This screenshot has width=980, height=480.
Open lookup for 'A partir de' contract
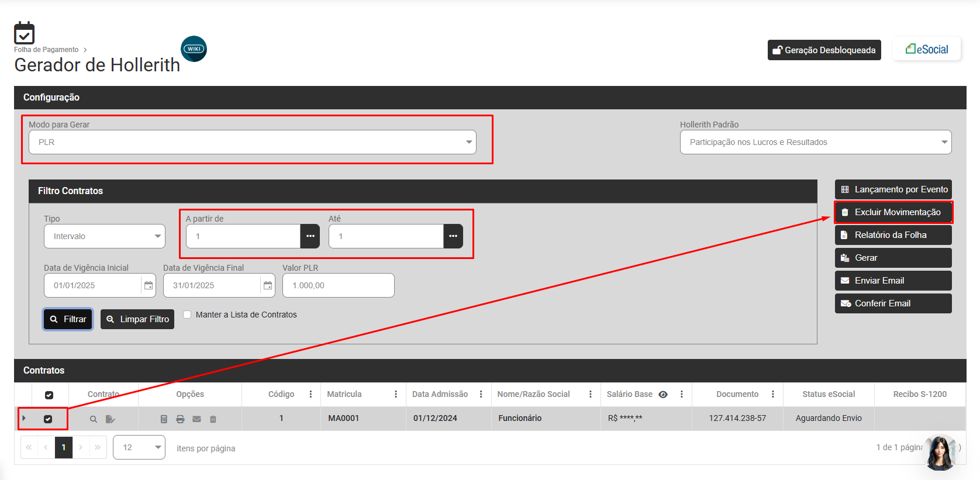point(310,236)
